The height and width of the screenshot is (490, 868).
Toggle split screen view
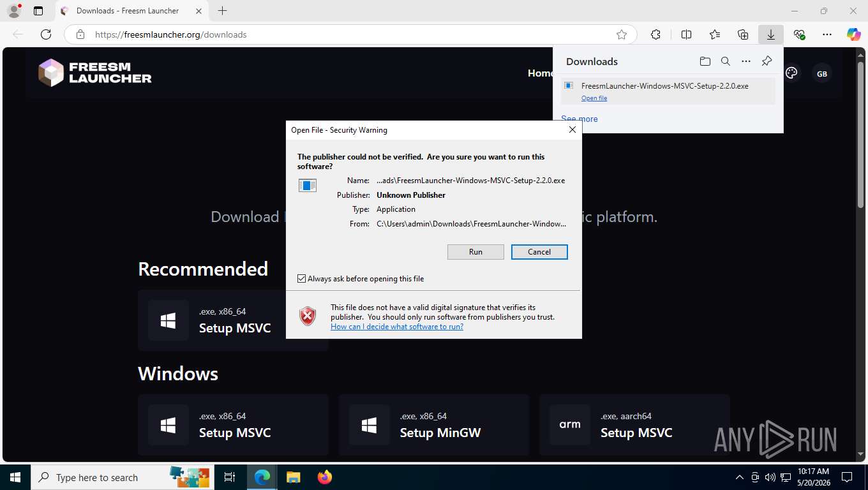click(x=686, y=34)
